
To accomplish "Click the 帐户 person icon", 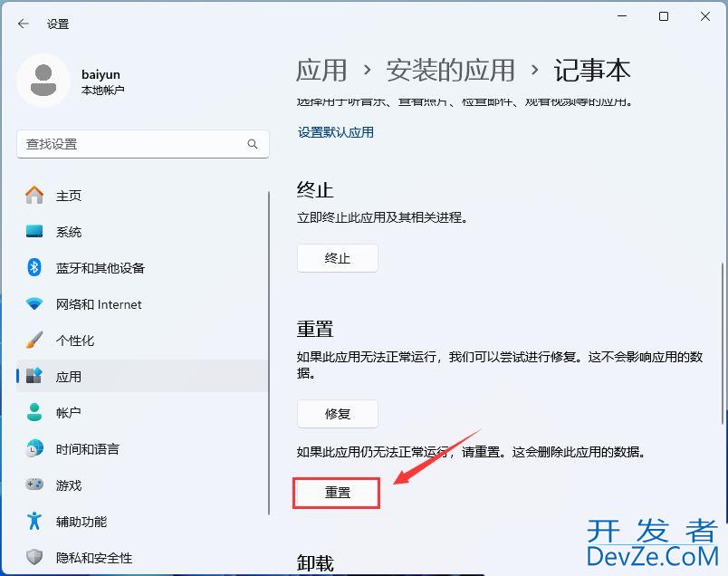I will (34, 412).
